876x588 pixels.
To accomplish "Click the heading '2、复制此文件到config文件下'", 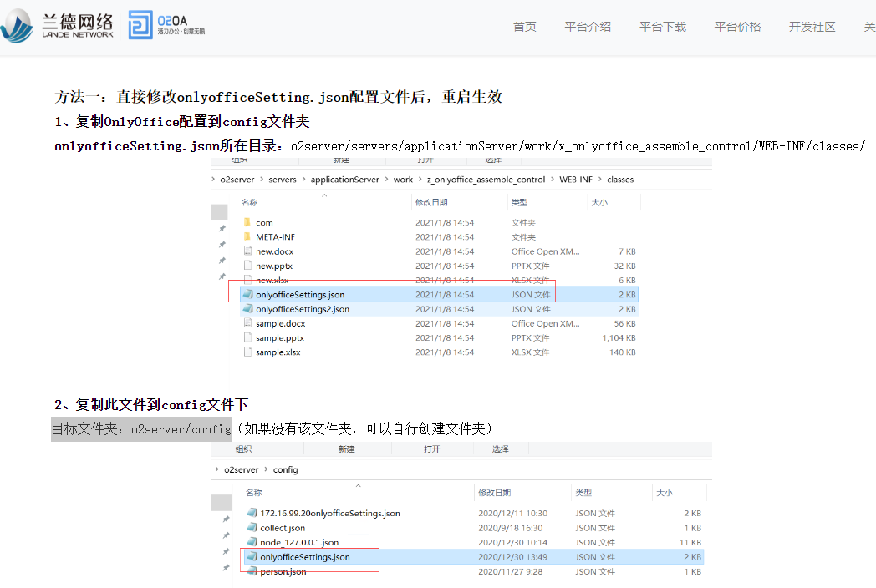I will click(151, 404).
